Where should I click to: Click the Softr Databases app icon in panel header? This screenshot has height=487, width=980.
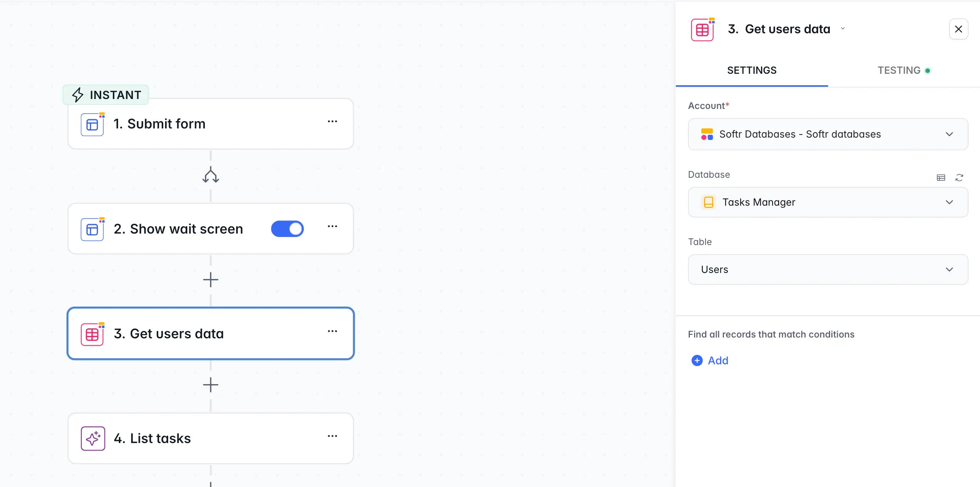702,29
